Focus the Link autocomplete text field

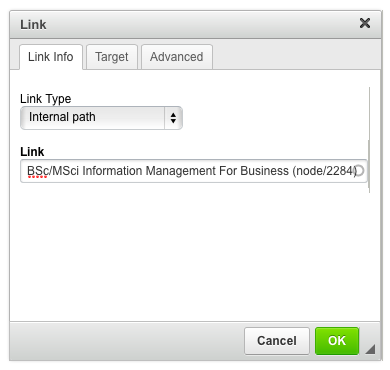[194, 171]
